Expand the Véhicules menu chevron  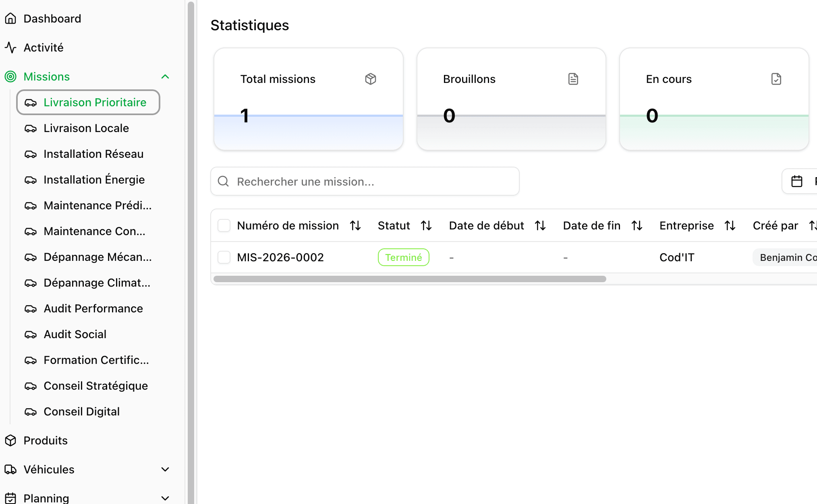(x=165, y=469)
